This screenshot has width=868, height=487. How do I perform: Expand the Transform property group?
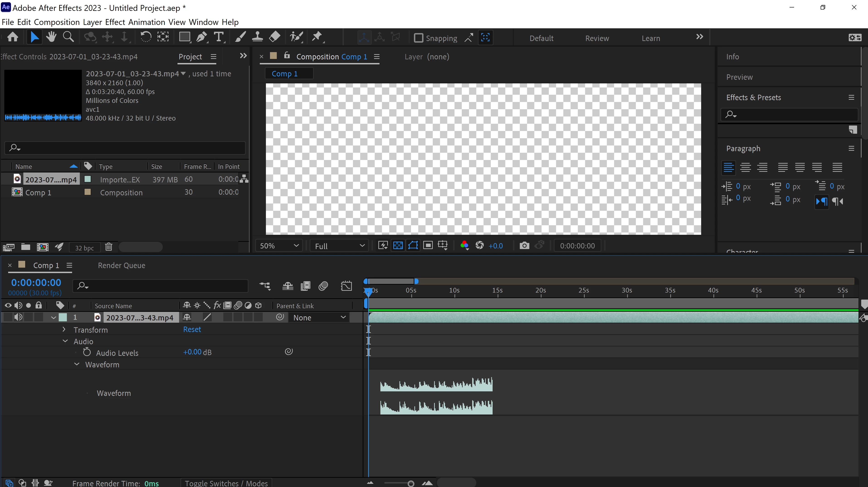tap(64, 329)
